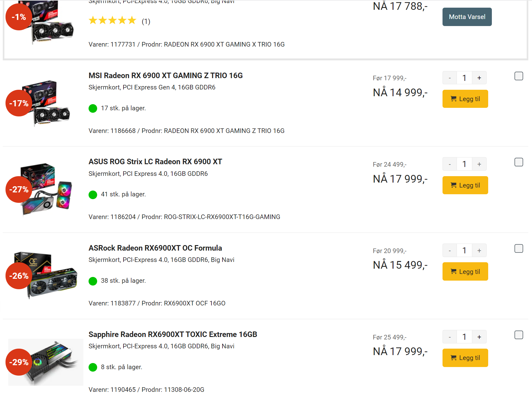This screenshot has height=405, width=532.
Task: Open ASRock Radeon RX6900XT OC Formula
Action: (x=155, y=248)
